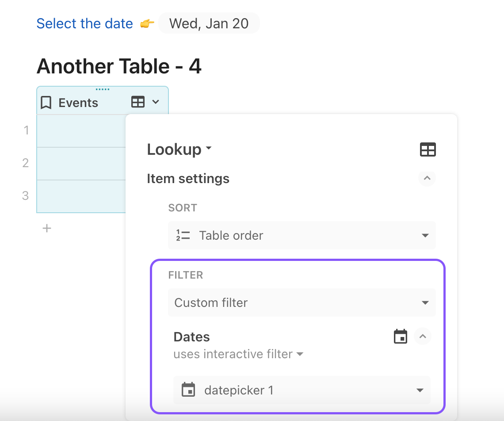The width and height of the screenshot is (504, 421).
Task: Open the Lookup column type dropdown
Action: click(179, 149)
